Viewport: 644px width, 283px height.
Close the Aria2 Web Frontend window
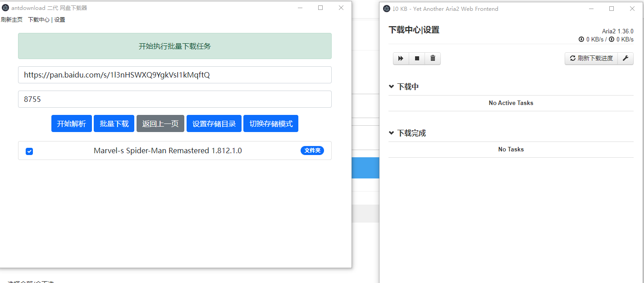click(x=632, y=9)
